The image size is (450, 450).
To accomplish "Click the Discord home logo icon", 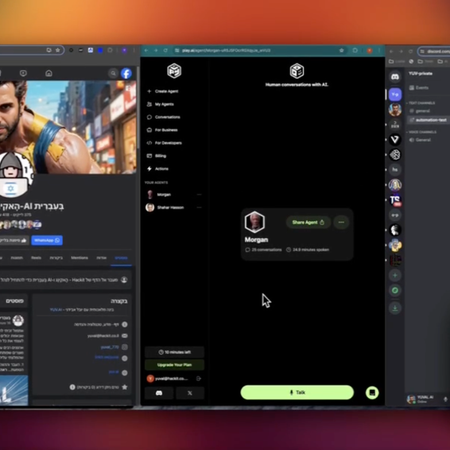I will [x=395, y=77].
